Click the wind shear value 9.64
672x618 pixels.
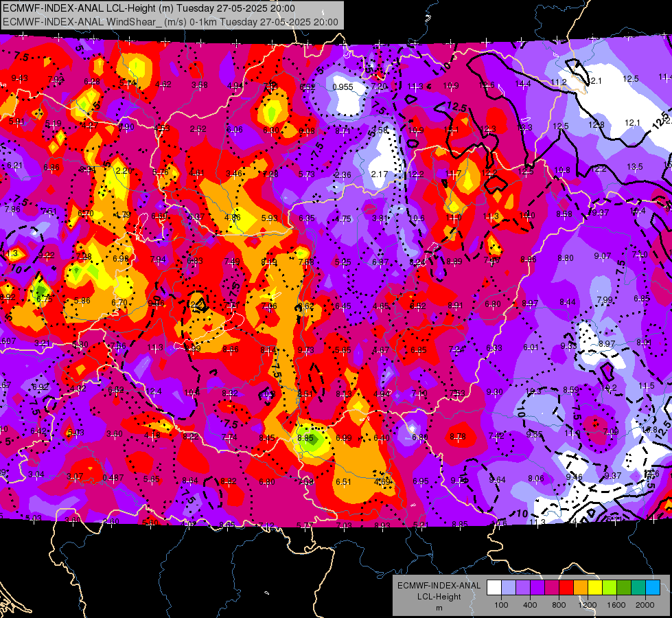(x=497, y=479)
